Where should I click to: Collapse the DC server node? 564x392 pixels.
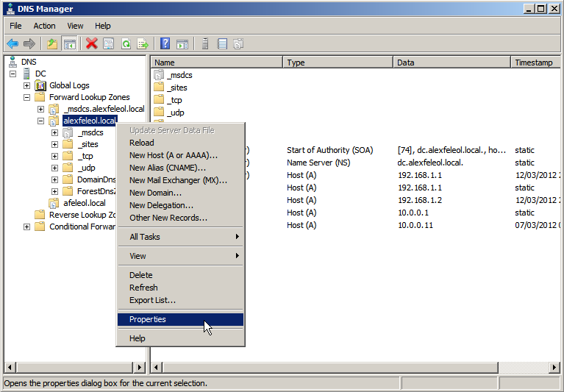[13, 74]
